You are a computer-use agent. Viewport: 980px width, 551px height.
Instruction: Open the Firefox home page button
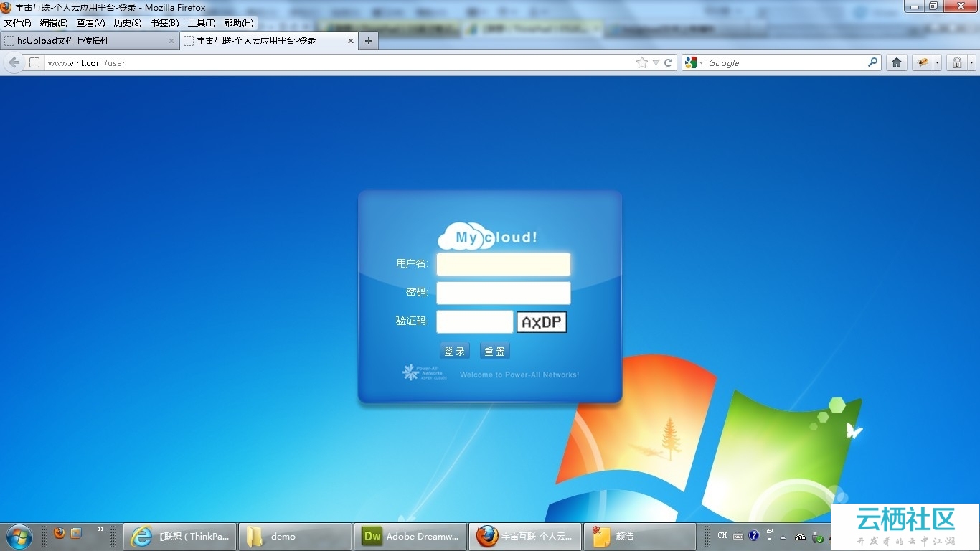pos(896,62)
